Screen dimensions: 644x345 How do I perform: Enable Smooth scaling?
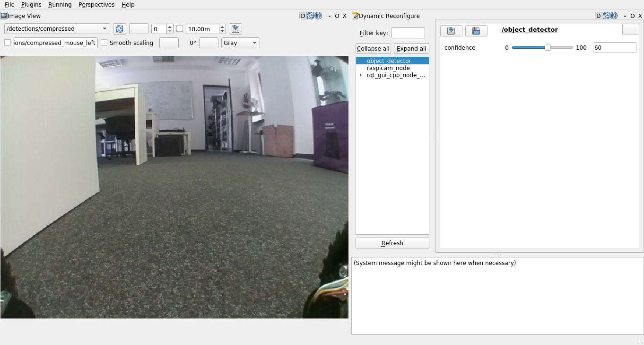tap(104, 43)
